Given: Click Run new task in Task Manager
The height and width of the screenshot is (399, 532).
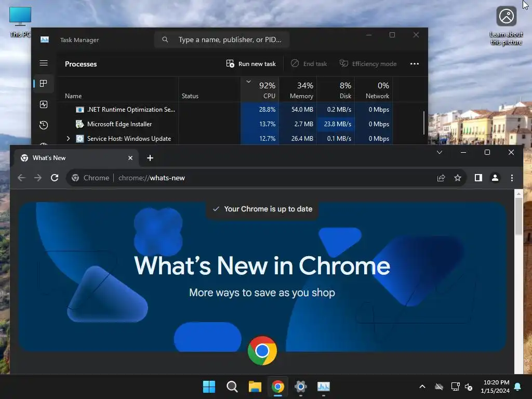Looking at the screenshot, I should pyautogui.click(x=251, y=64).
